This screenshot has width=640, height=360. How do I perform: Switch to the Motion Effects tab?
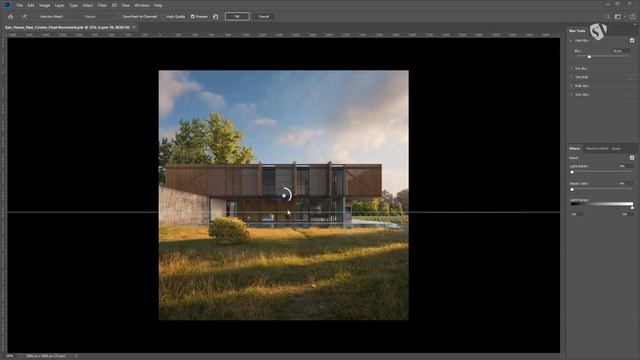pyautogui.click(x=597, y=149)
